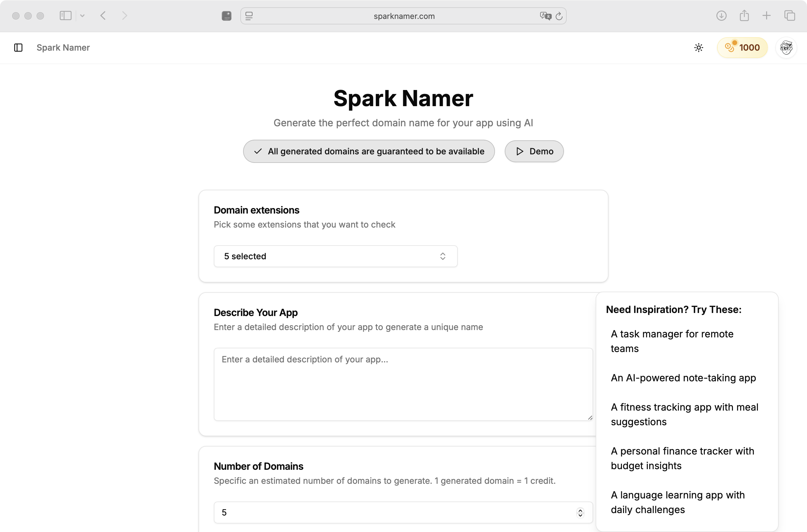Image resolution: width=807 pixels, height=532 pixels.
Task: Select 'A task manager for remote teams' suggestion
Action: (x=672, y=341)
